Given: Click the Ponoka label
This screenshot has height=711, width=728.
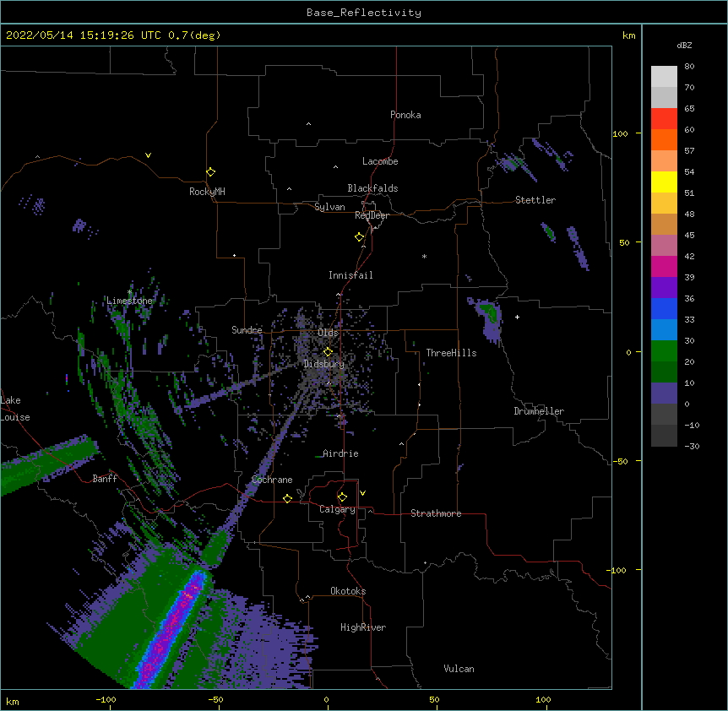Looking at the screenshot, I should [405, 115].
